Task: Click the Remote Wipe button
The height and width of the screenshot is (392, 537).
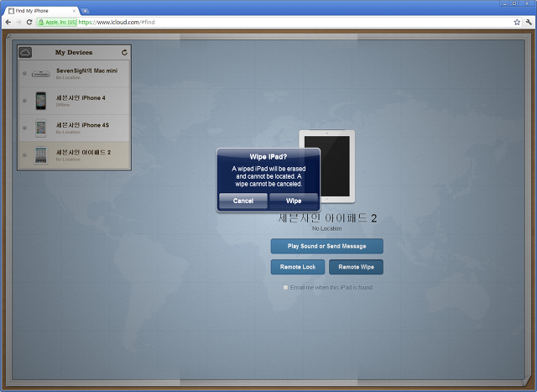Action: pos(356,267)
